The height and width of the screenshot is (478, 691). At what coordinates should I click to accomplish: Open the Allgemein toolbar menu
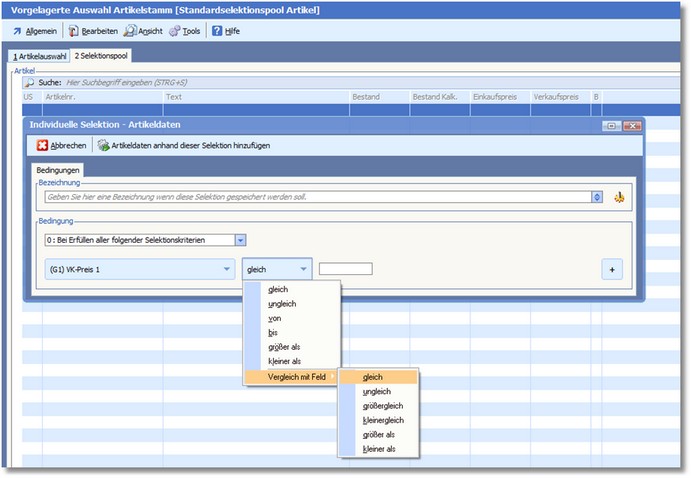pyautogui.click(x=35, y=31)
